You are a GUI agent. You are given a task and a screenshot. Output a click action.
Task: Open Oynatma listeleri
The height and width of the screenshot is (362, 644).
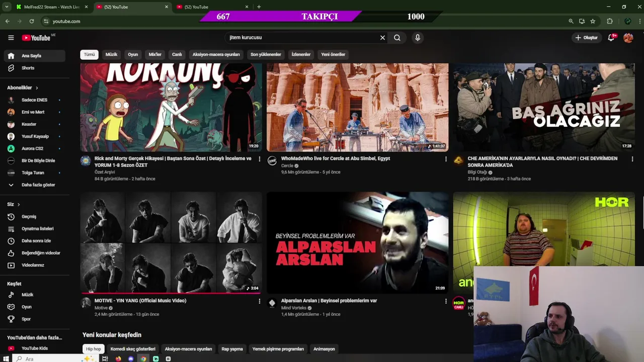pyautogui.click(x=34, y=229)
